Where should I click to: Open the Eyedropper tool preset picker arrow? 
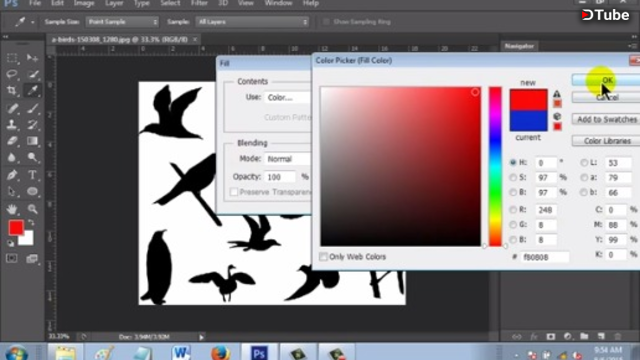(x=32, y=22)
